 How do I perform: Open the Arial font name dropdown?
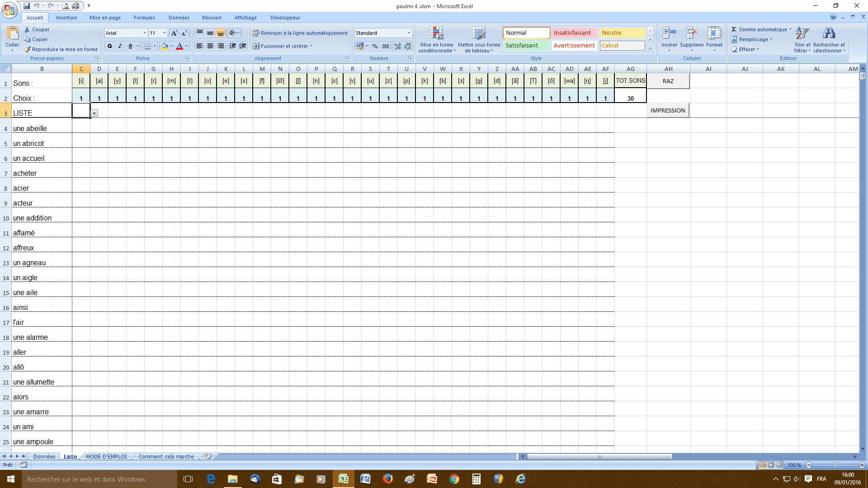(x=145, y=33)
